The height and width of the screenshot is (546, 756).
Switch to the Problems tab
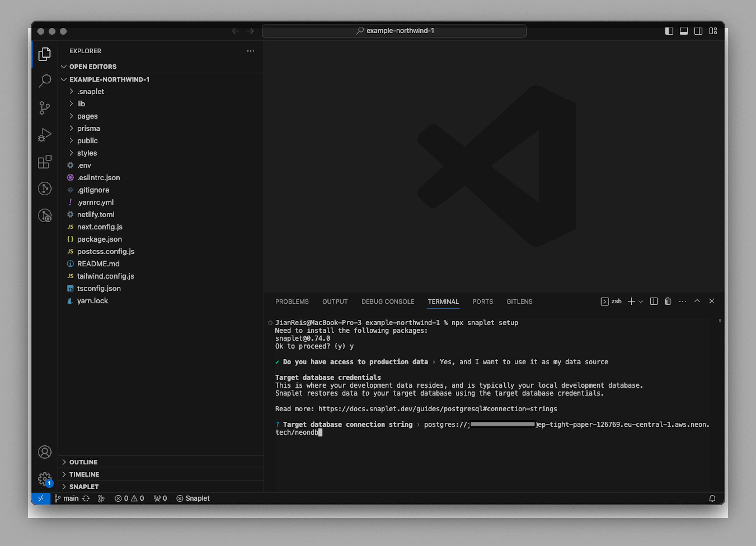(292, 302)
